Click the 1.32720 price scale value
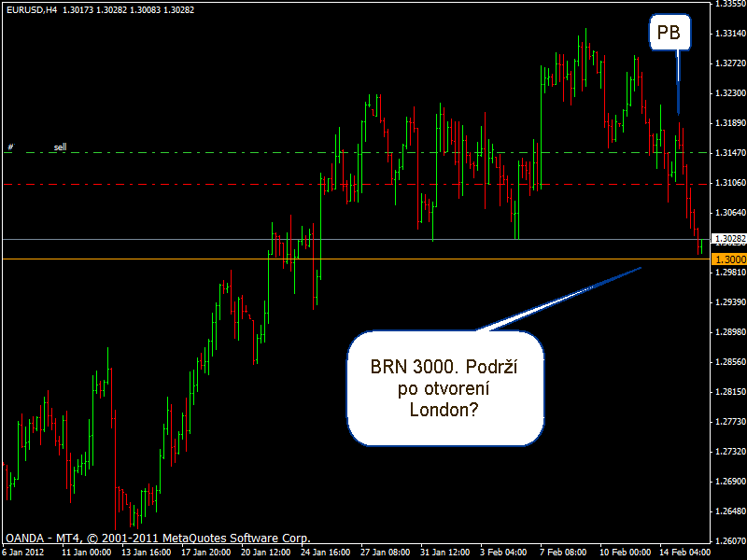The image size is (747, 560). coord(730,63)
